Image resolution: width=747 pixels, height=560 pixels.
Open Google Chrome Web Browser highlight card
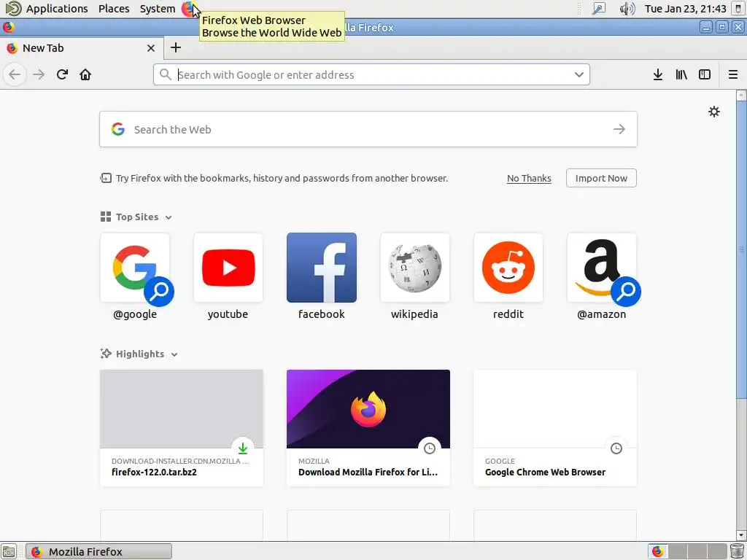coord(555,428)
